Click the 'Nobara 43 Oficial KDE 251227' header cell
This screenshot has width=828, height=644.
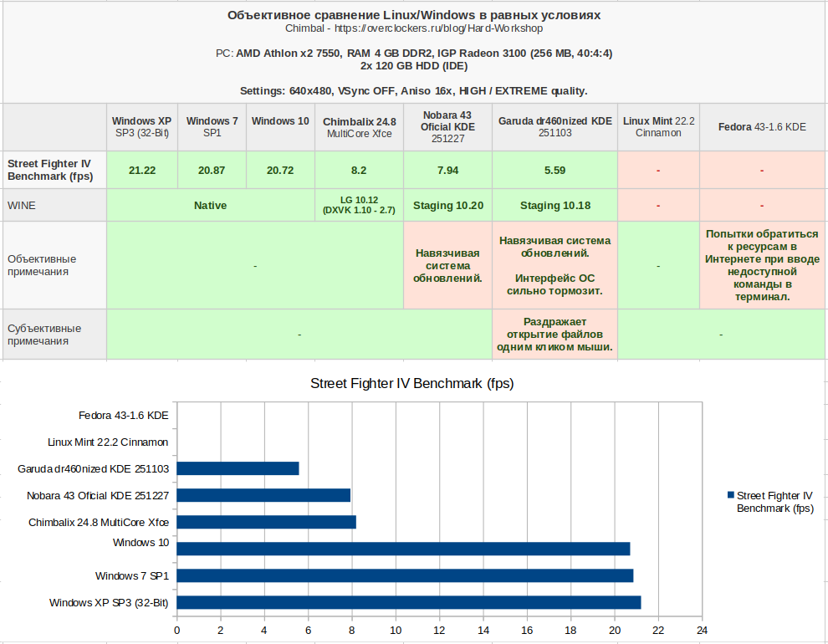tap(447, 127)
